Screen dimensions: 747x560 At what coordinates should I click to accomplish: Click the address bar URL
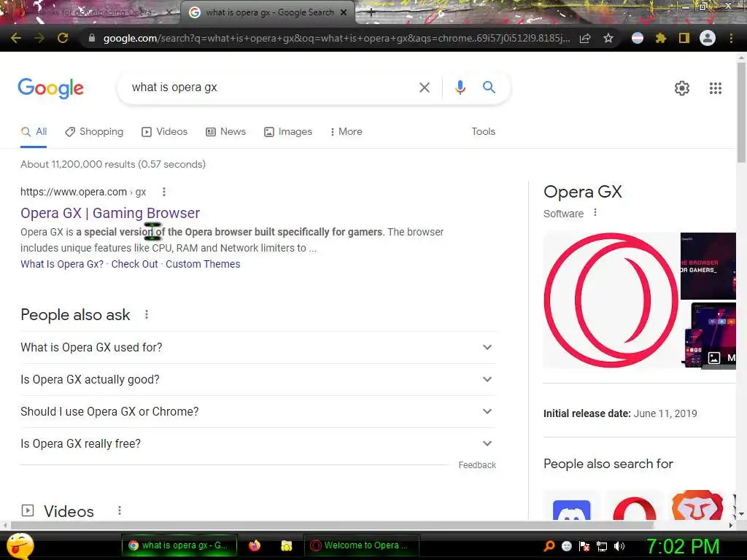tap(336, 38)
